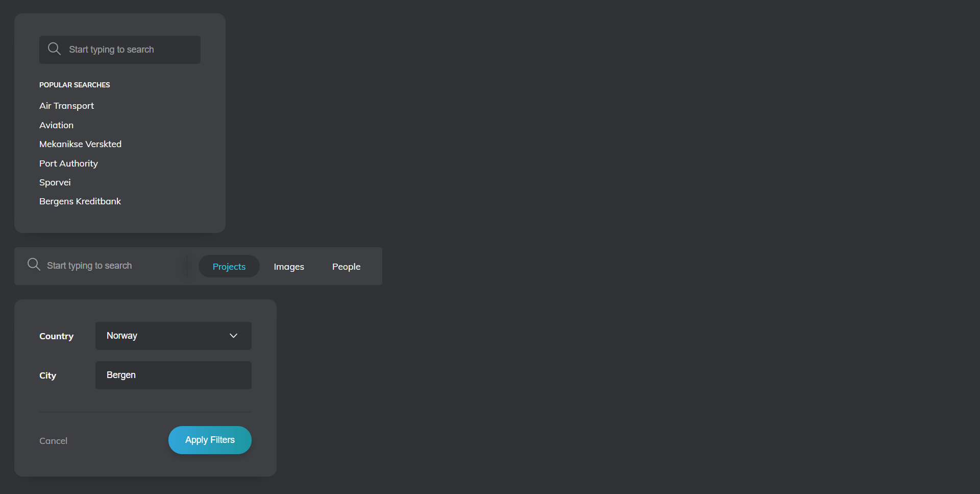Choose the Aviation popular search

(56, 125)
